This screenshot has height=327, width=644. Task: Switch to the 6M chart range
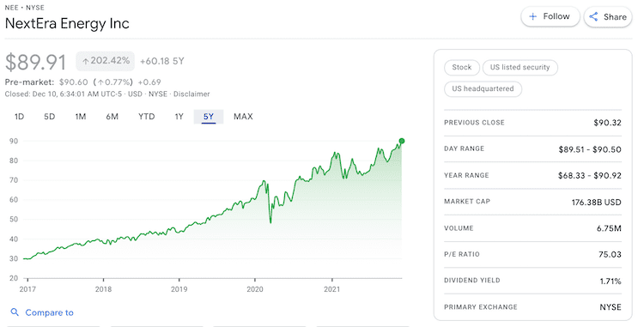coord(112,117)
